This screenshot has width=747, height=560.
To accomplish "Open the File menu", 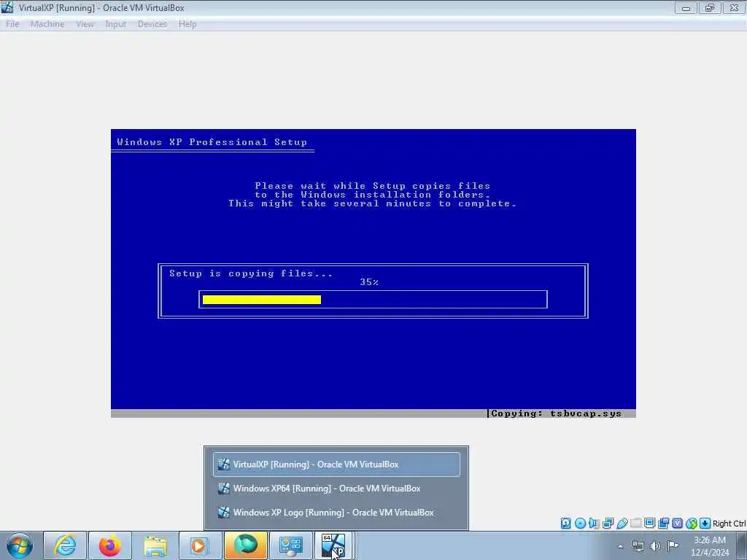I will pyautogui.click(x=12, y=24).
